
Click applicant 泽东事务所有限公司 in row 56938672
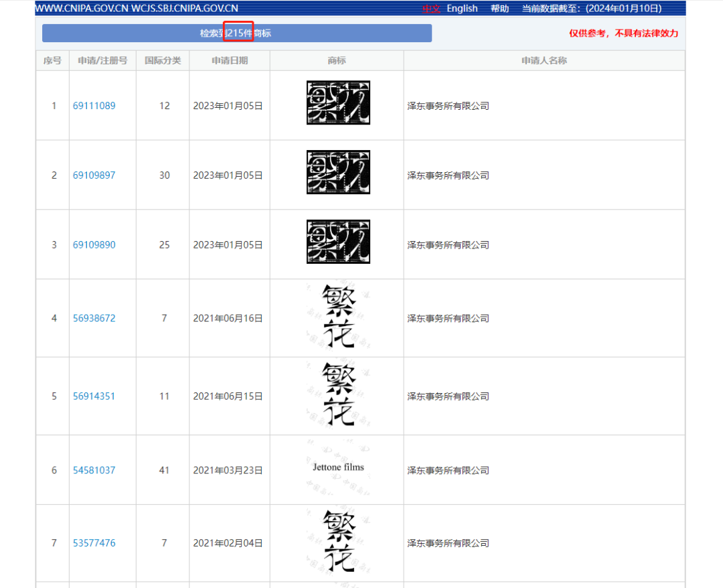[448, 318]
